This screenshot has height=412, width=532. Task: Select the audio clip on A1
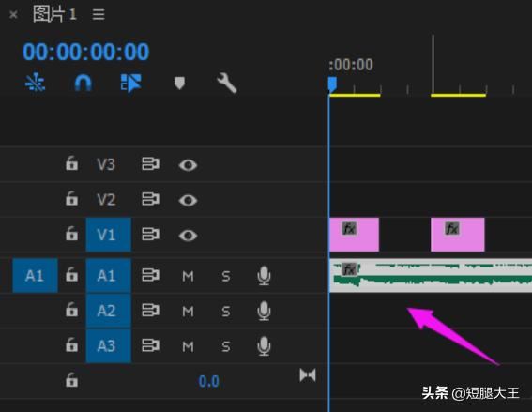point(431,275)
